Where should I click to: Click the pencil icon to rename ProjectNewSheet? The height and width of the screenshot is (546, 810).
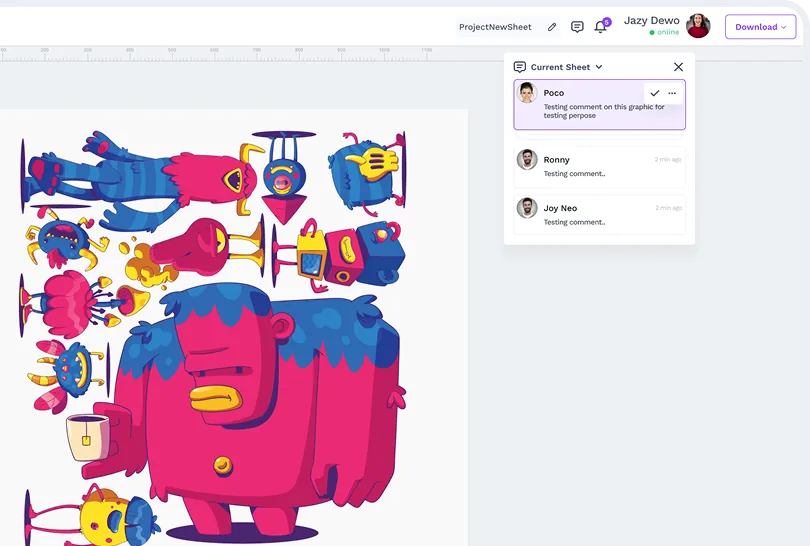[x=552, y=27]
